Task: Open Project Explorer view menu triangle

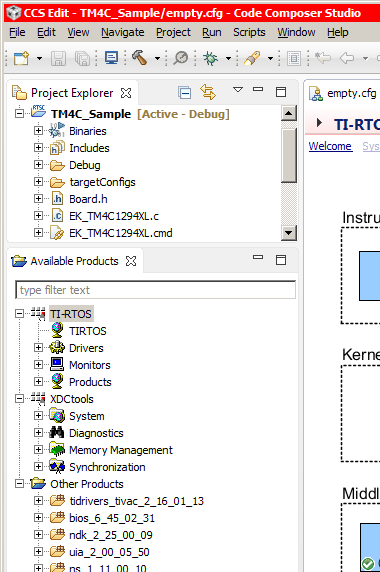Action: tap(238, 89)
